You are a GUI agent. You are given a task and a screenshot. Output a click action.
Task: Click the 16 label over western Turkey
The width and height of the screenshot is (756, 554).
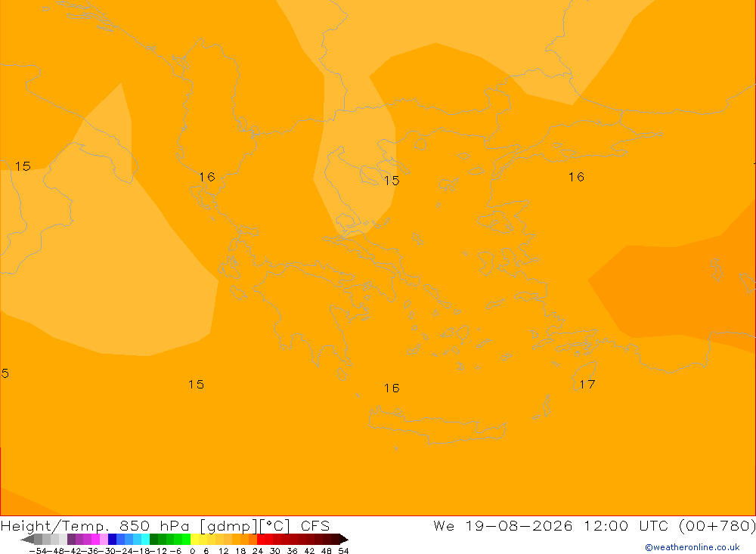576,177
